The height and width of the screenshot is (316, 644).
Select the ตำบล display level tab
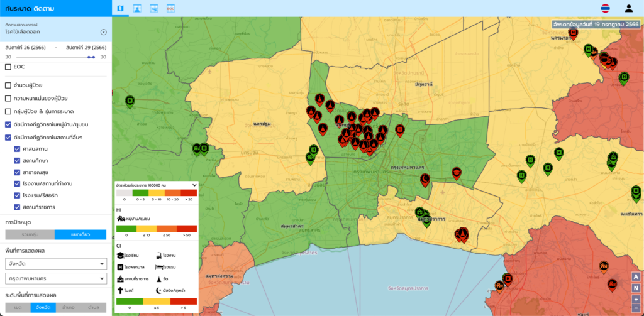(x=94, y=308)
